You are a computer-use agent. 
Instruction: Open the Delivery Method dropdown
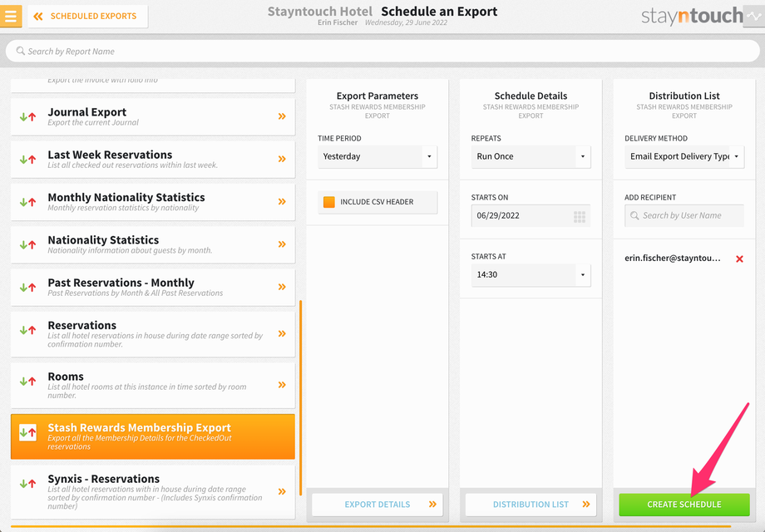point(684,156)
